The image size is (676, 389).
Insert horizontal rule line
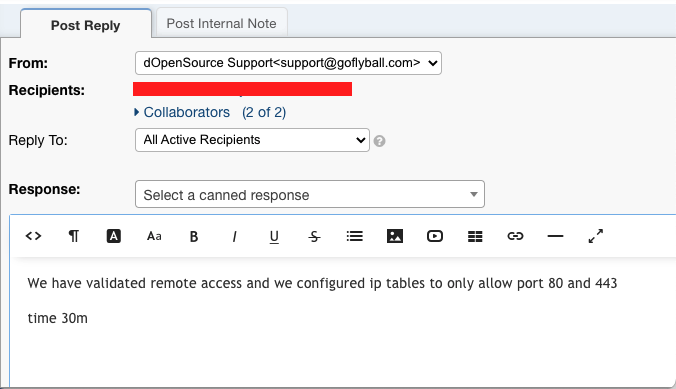[555, 236]
